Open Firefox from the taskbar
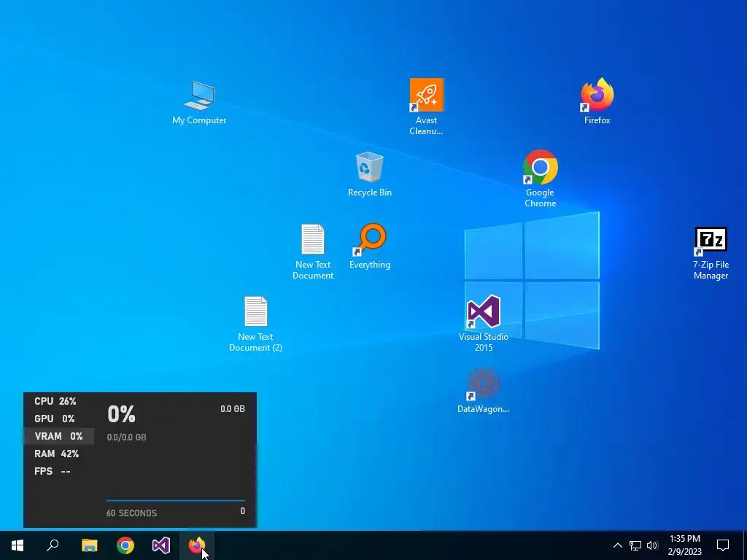Image resolution: width=747 pixels, height=560 pixels. (x=197, y=545)
